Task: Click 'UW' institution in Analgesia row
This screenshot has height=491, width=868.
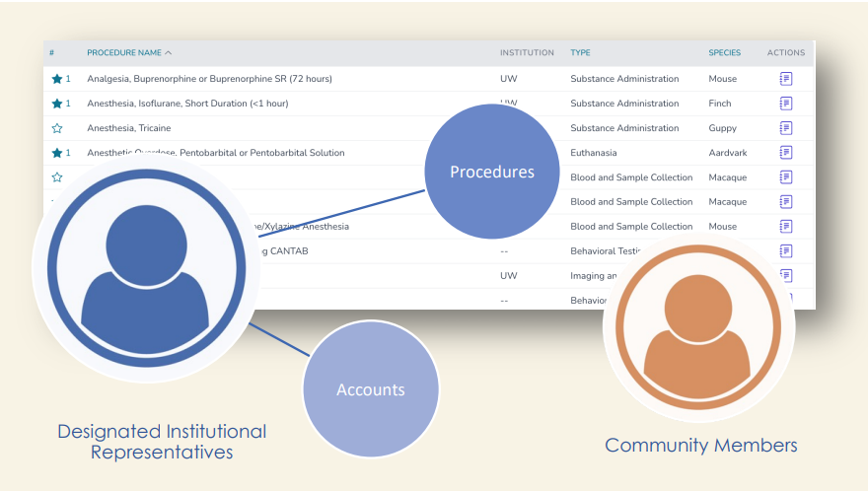Action: tap(508, 79)
